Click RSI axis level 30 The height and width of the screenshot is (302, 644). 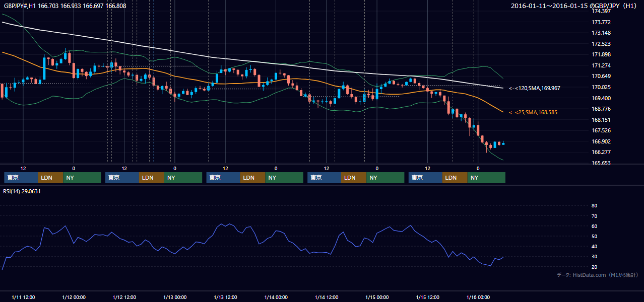(x=594, y=257)
